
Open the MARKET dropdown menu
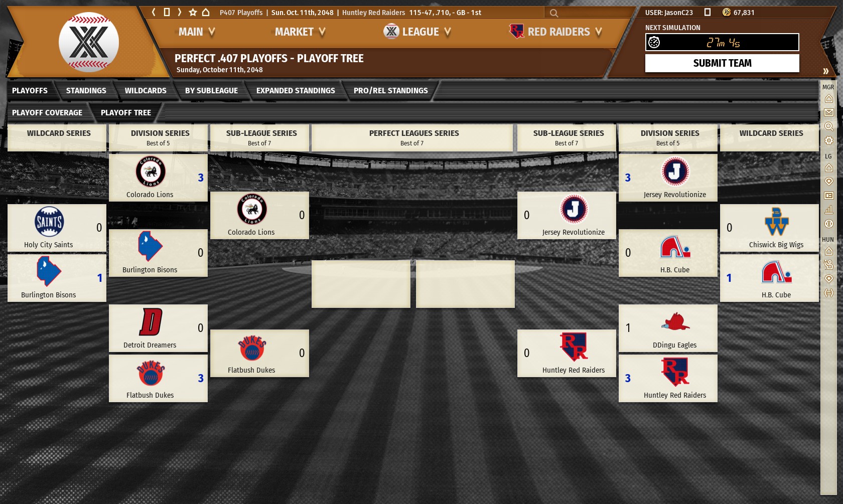point(300,32)
